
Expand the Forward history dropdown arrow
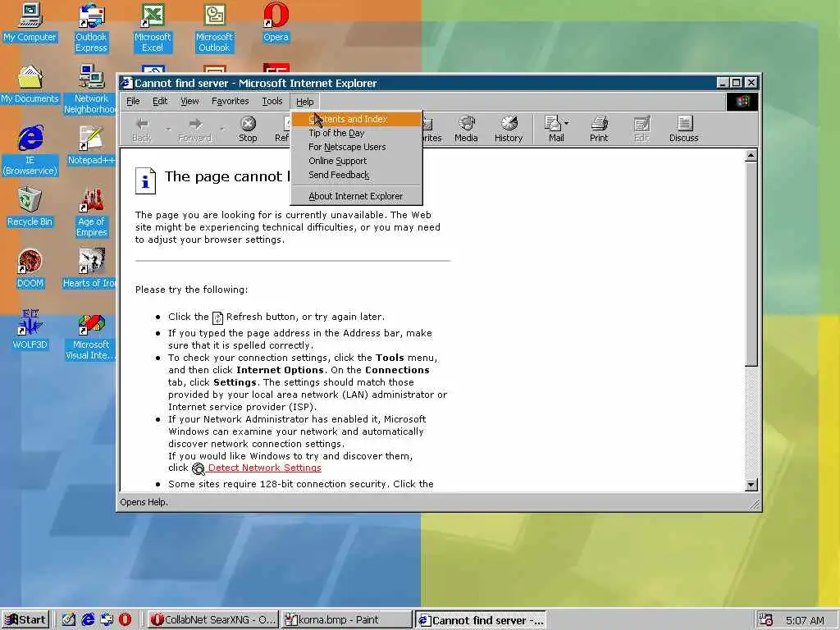[221, 129]
